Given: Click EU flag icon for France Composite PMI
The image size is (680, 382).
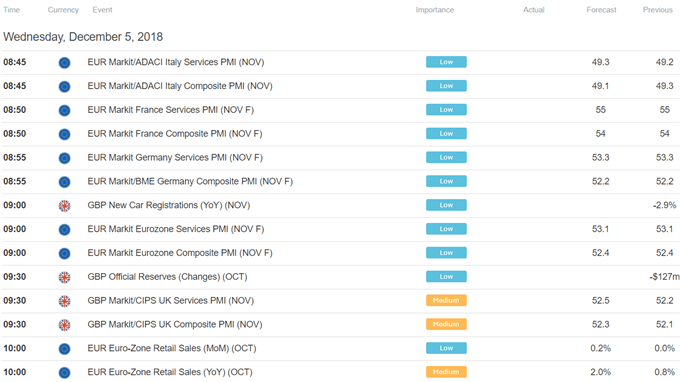Looking at the screenshot, I should pos(64,134).
